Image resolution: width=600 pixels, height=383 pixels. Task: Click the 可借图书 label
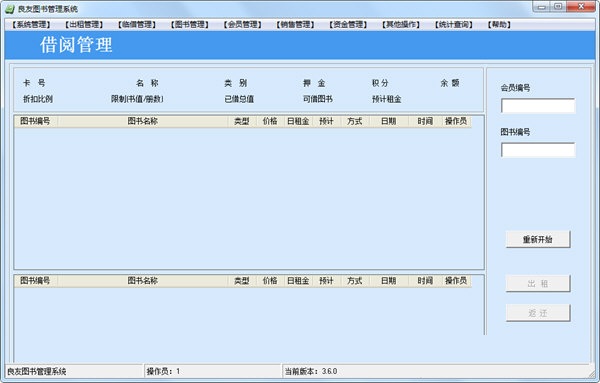click(318, 99)
